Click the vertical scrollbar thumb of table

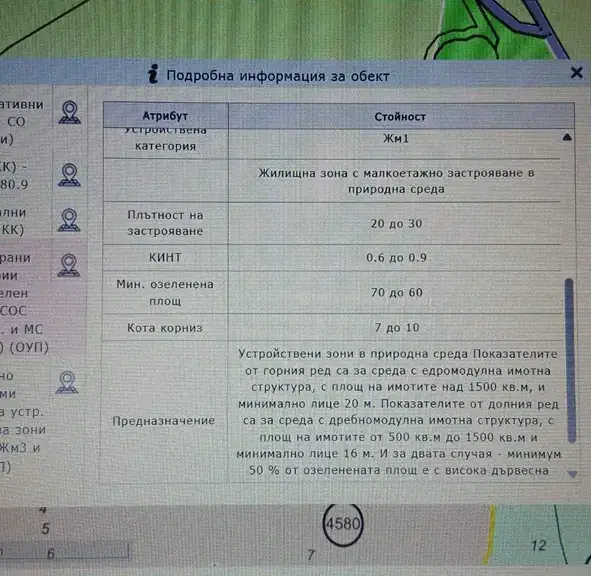point(571,360)
